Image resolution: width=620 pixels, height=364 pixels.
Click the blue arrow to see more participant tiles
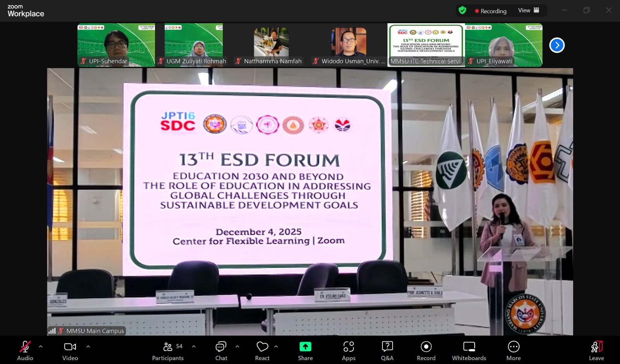pyautogui.click(x=557, y=45)
